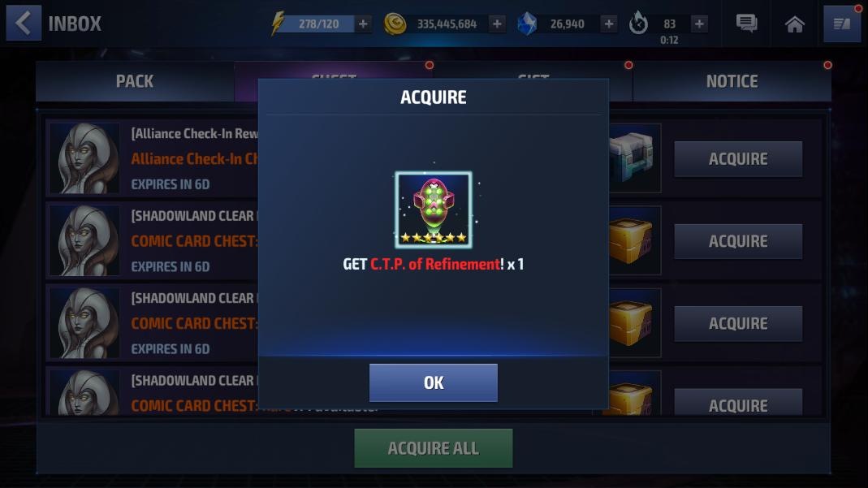Image resolution: width=868 pixels, height=488 pixels.
Task: Click the gold coin currency icon
Action: click(x=395, y=24)
